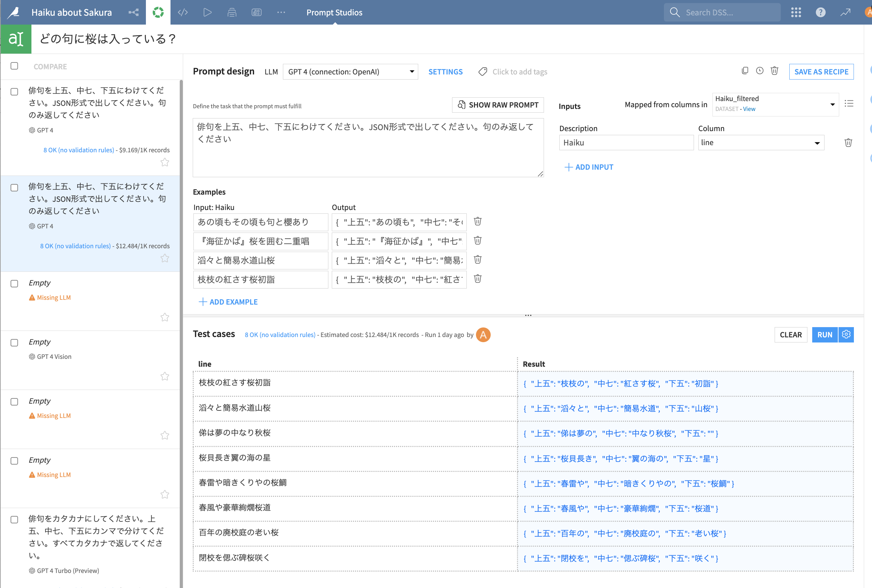Open the more options ellipsis menu

(281, 12)
